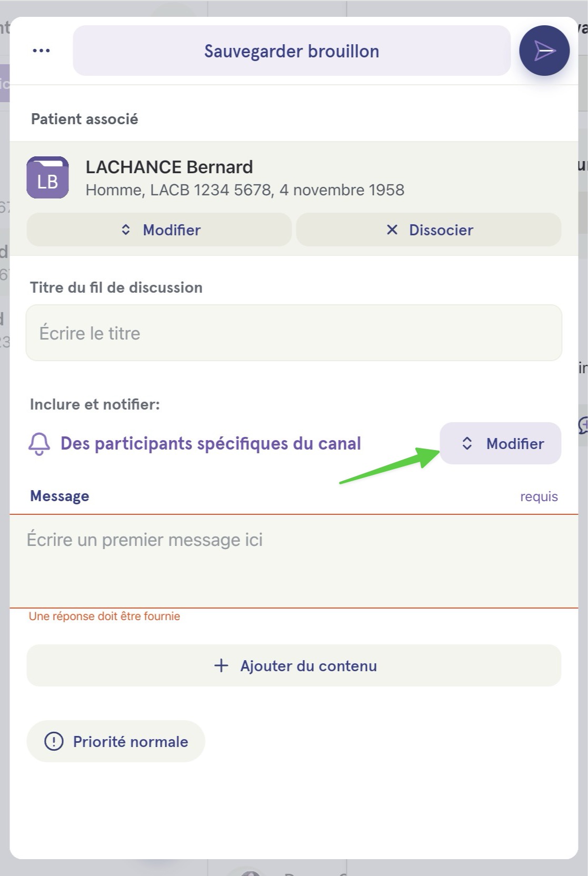Image resolution: width=588 pixels, height=876 pixels.
Task: Dissociate the patient with Dissocier
Action: (428, 230)
